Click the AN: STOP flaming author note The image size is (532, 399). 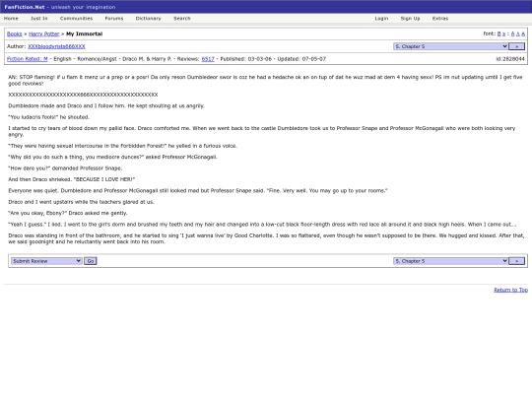(265, 81)
